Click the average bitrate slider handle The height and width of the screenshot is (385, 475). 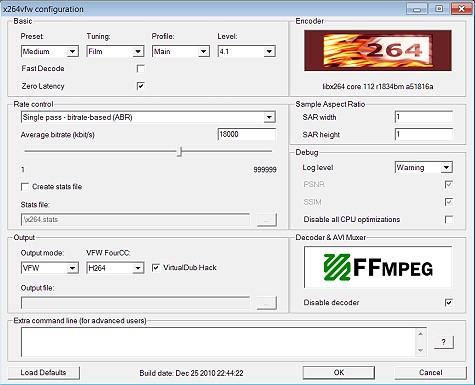(x=179, y=151)
